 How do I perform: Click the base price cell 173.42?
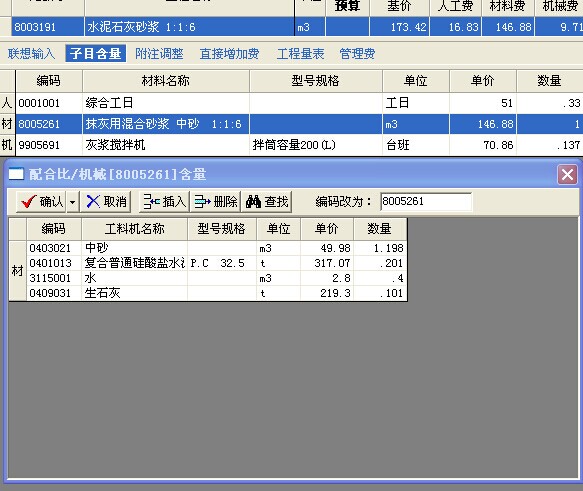pyautogui.click(x=399, y=27)
